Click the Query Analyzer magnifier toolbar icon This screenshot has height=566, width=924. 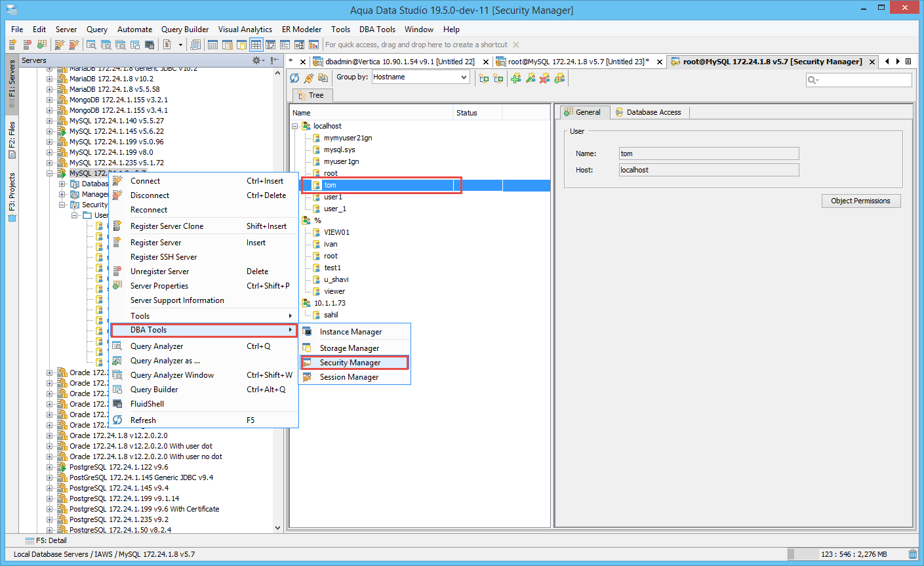(91, 45)
